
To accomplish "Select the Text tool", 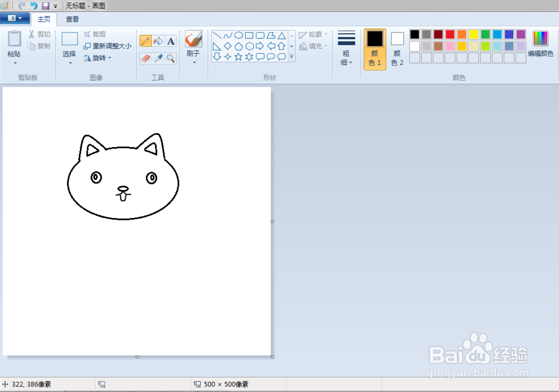I will [170, 41].
